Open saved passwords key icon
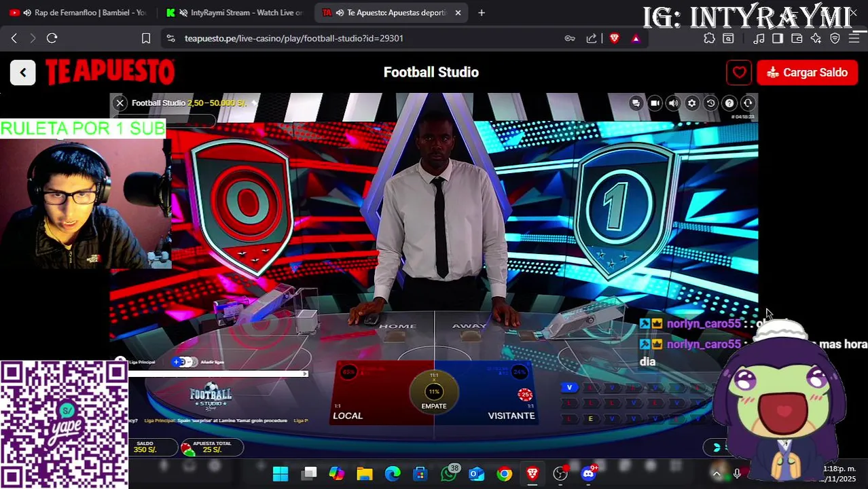Image resolution: width=868 pixels, height=489 pixels. [x=570, y=38]
